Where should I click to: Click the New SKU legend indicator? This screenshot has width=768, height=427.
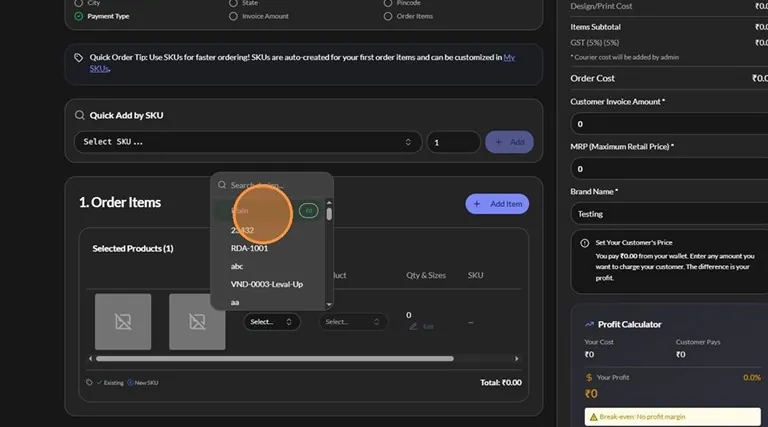tap(130, 382)
